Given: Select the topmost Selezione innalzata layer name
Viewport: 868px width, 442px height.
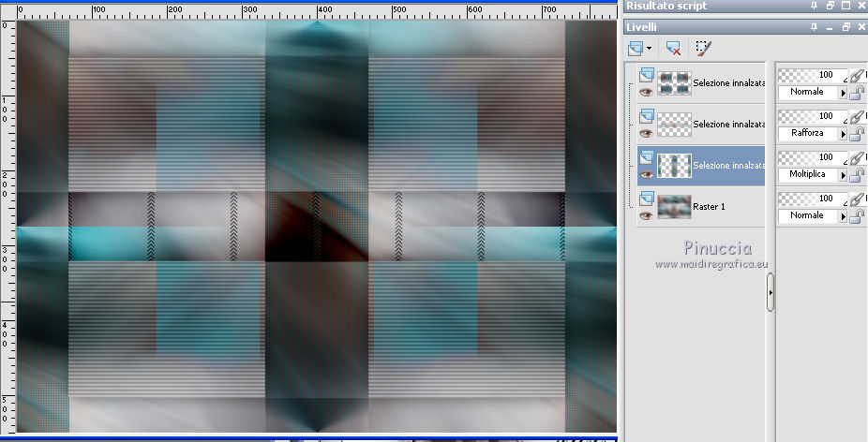Looking at the screenshot, I should [x=728, y=83].
